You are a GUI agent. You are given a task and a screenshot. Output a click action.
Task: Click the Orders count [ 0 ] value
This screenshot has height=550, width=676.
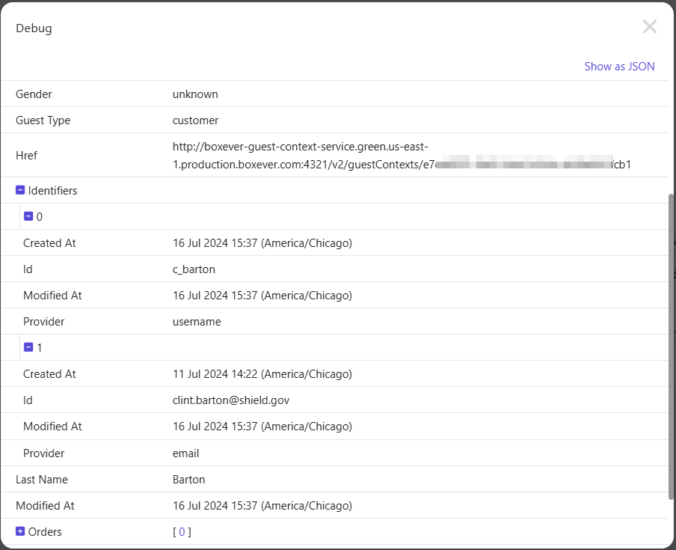click(181, 532)
